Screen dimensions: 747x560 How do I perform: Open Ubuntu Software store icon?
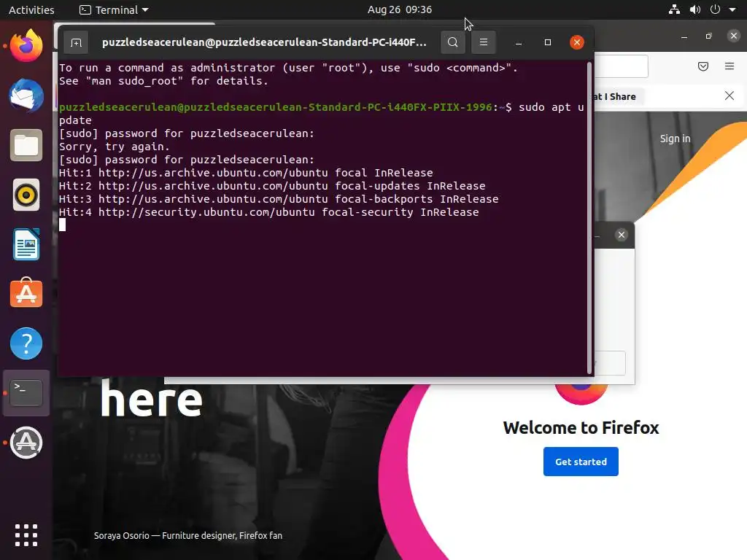(x=26, y=293)
